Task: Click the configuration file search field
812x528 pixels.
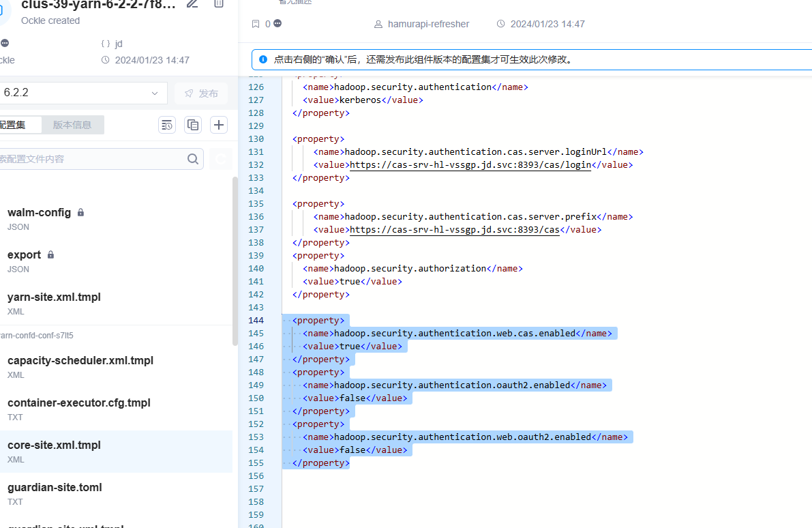Action: (93, 159)
